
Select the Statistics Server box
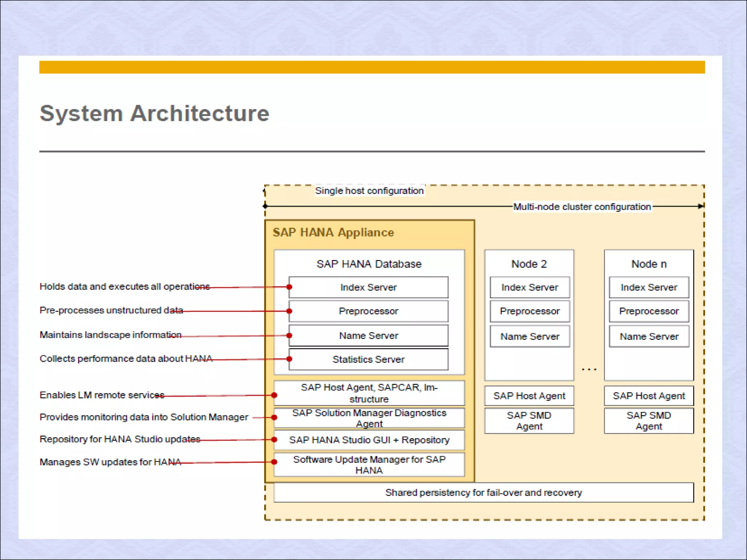368,359
